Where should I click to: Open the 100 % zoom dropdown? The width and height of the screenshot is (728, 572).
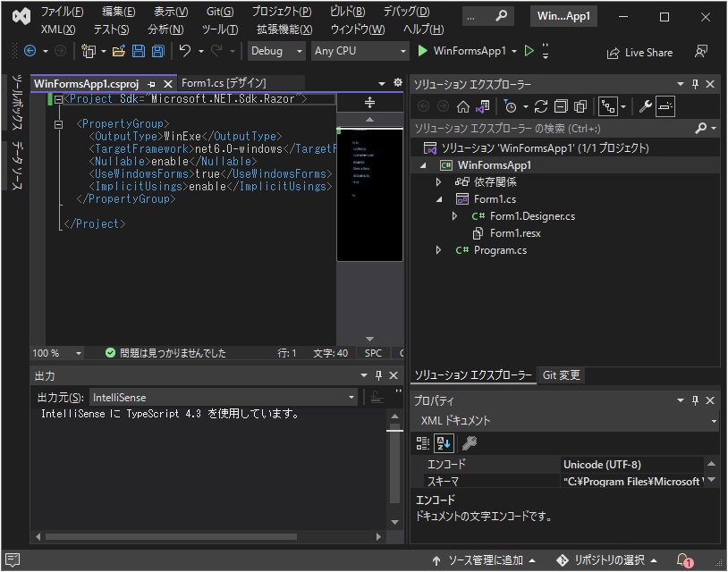(56, 354)
